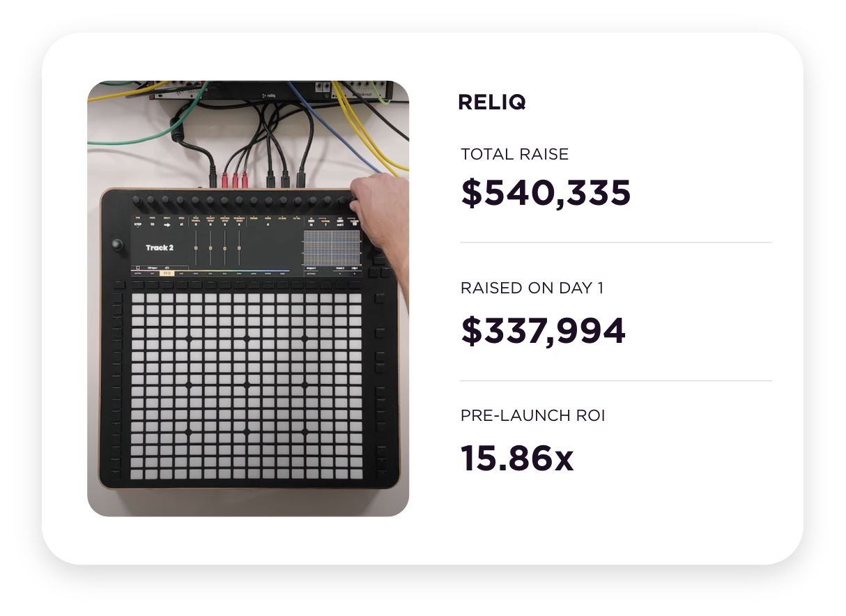Viewport: 846px width, 616px height.
Task: Click the small frame icon above the tab row
Action: [137, 267]
